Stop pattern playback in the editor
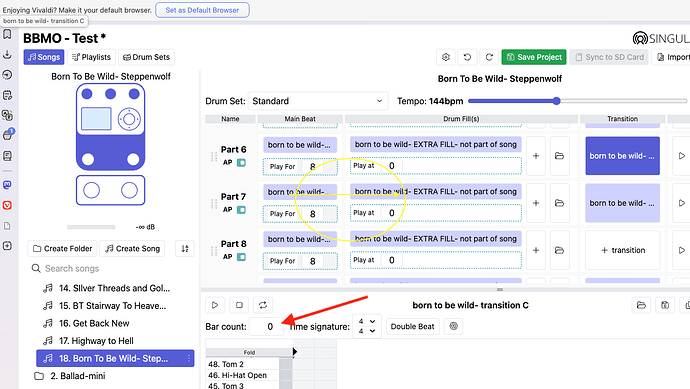Viewport: 690px width, 389px height. pyautogui.click(x=239, y=305)
